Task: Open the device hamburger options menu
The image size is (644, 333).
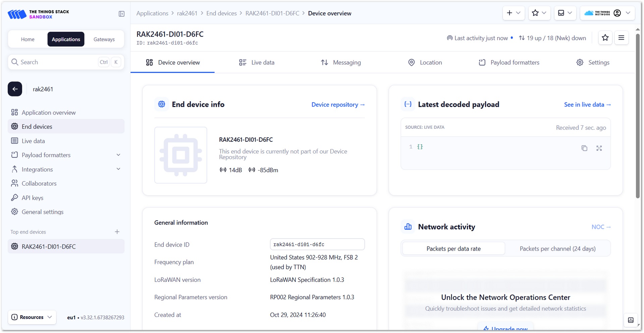Action: (x=621, y=38)
